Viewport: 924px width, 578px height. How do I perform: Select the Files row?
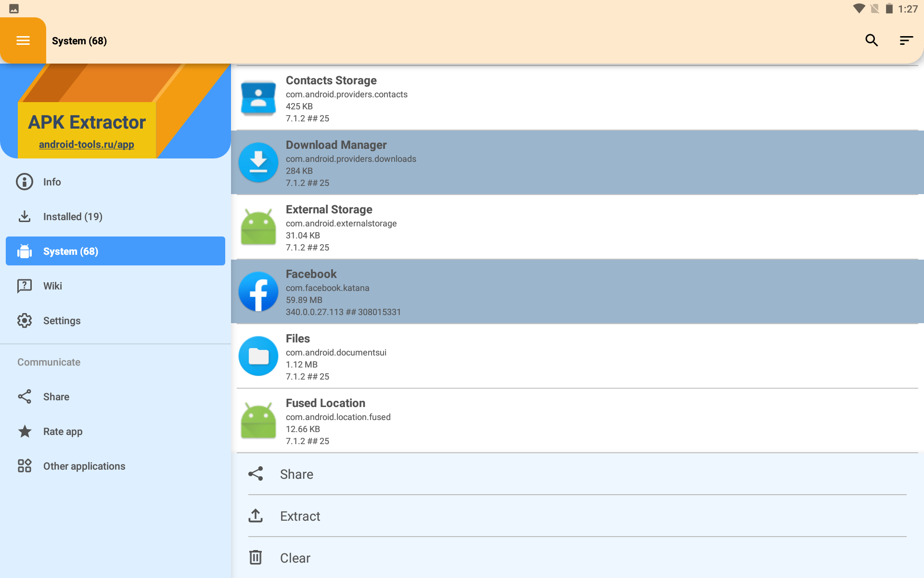click(x=577, y=356)
